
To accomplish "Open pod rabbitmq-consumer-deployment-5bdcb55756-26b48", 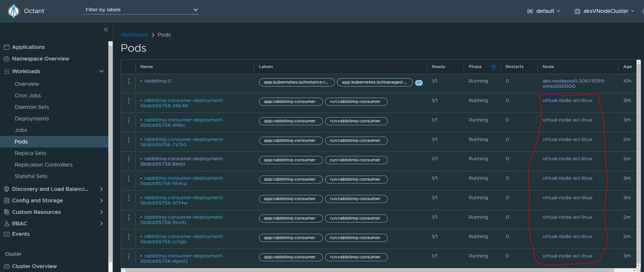I will pyautogui.click(x=182, y=103).
